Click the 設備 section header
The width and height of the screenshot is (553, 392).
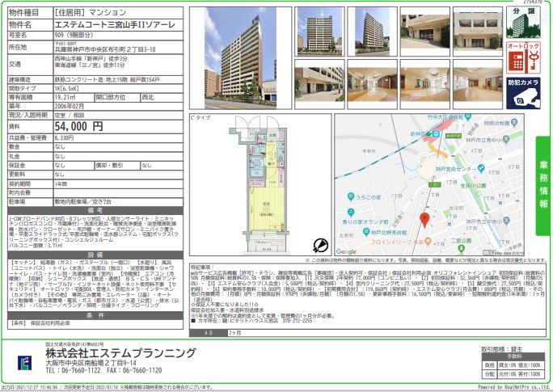pyautogui.click(x=95, y=255)
